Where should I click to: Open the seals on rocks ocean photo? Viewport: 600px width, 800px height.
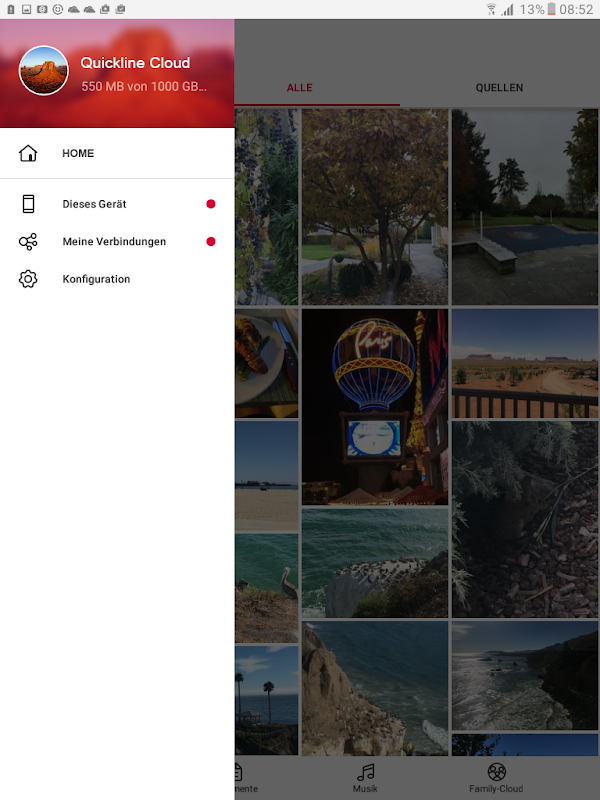[375, 563]
